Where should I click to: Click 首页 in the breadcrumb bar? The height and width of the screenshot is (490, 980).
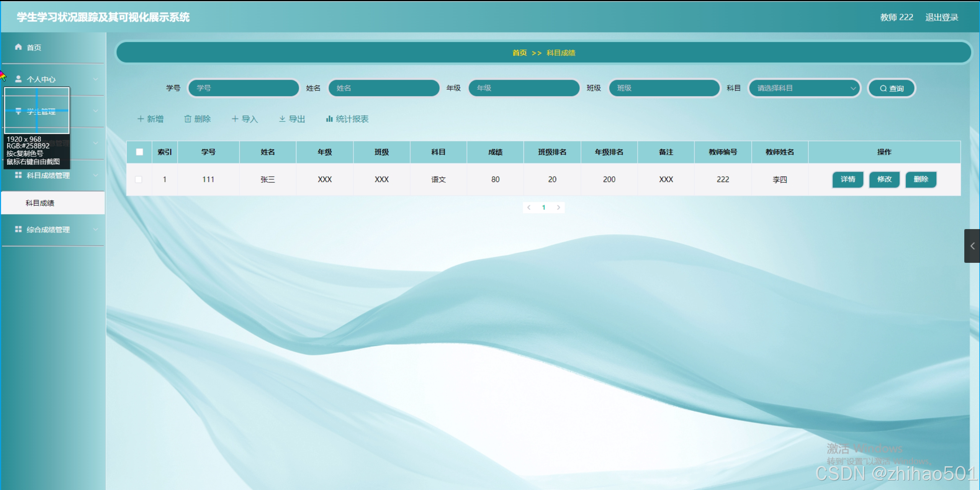(x=519, y=53)
